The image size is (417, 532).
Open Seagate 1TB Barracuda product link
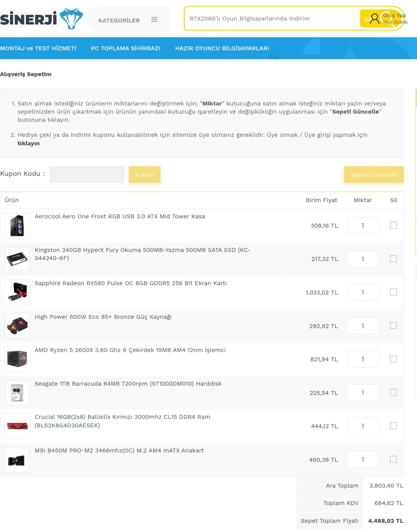pyautogui.click(x=128, y=384)
